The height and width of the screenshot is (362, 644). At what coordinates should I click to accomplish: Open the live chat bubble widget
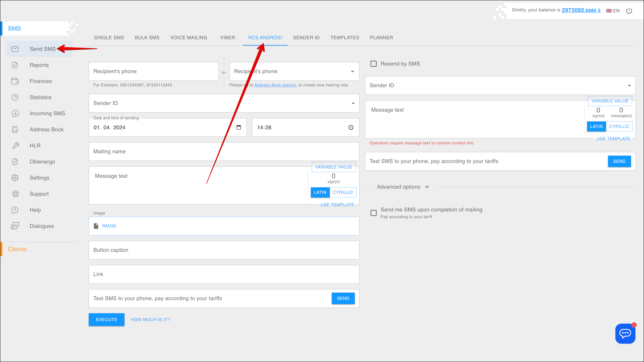coord(625,334)
